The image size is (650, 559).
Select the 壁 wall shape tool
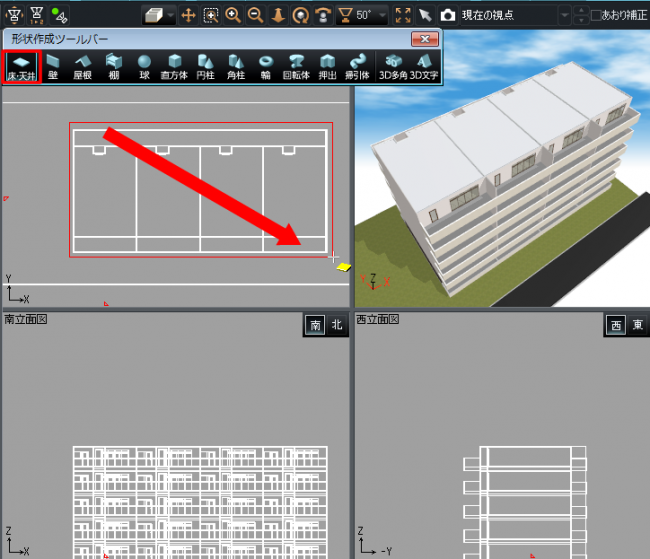click(x=53, y=67)
